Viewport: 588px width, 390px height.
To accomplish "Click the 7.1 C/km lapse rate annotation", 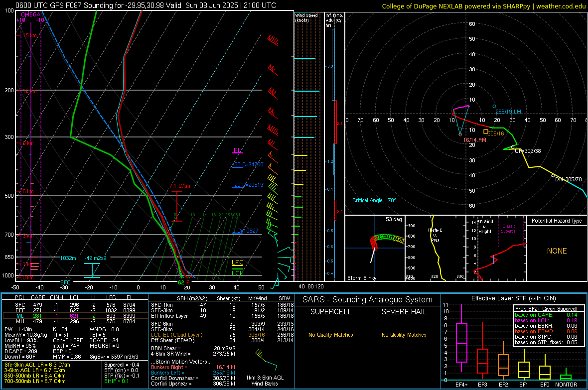I will tap(179, 186).
